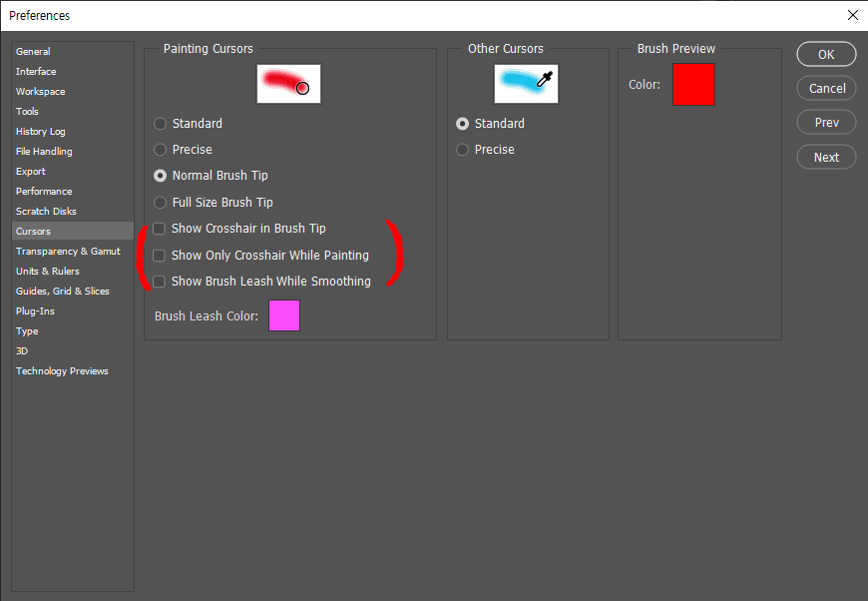Click the painting cursor brush preview image
Screen dimensions: 868x601
288,84
